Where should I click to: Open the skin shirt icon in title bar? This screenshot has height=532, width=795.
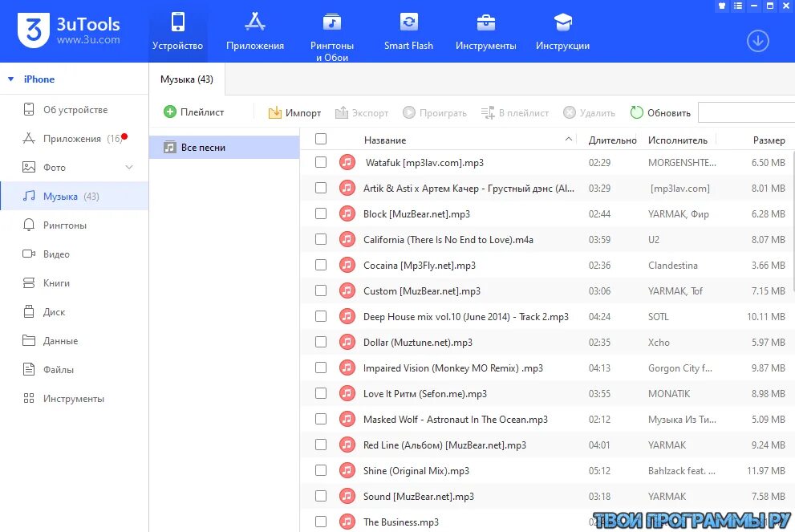coord(722,6)
